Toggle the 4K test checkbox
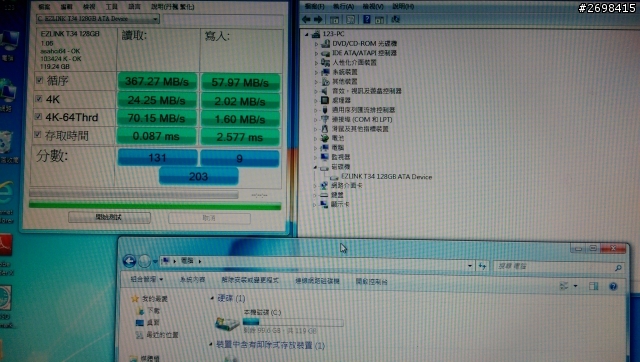The width and height of the screenshot is (640, 362). coord(39,99)
